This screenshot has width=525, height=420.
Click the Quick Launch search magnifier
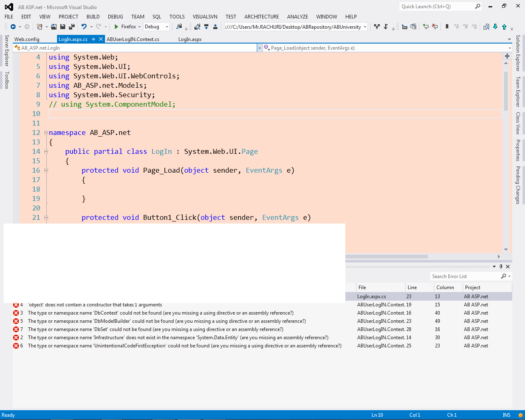click(x=478, y=6)
